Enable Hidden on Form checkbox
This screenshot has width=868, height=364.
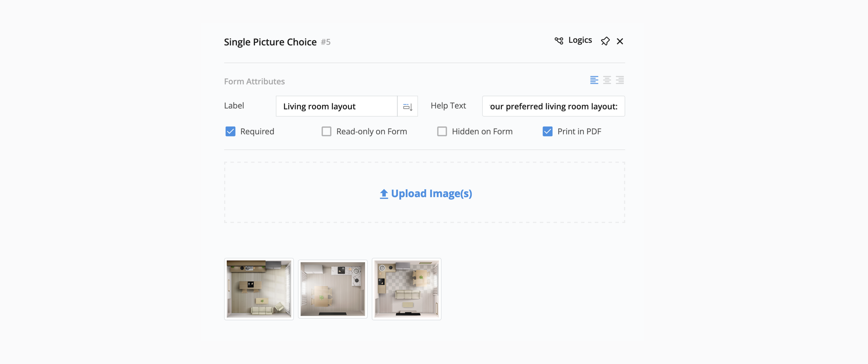click(x=442, y=131)
